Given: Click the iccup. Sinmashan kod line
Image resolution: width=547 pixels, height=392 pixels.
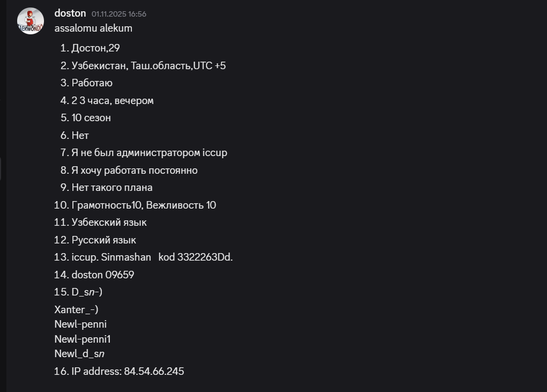Looking at the screenshot, I should pos(152,257).
